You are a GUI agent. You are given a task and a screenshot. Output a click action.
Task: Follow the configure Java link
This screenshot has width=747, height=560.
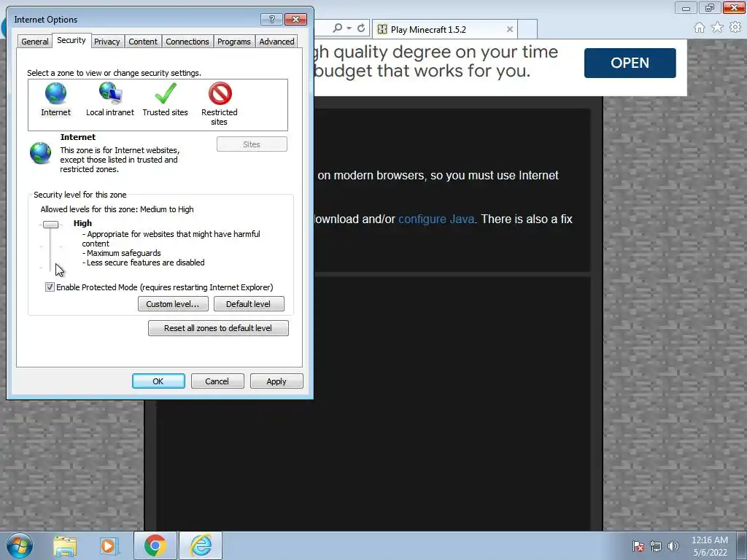pyautogui.click(x=436, y=219)
